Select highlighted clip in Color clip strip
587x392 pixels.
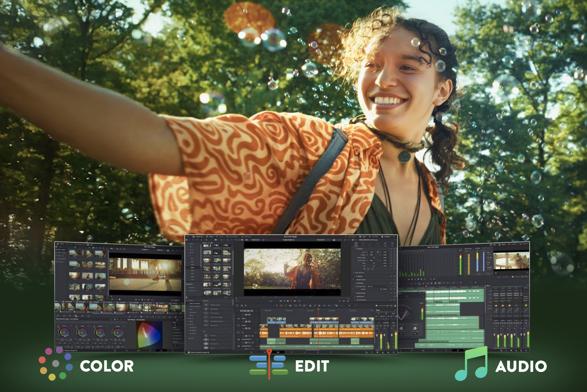click(162, 308)
